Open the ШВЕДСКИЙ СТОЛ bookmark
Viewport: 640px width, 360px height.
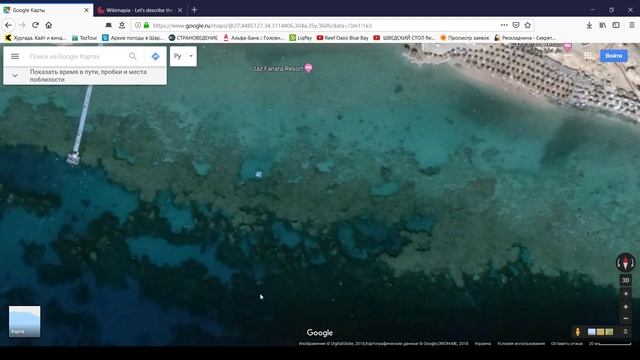[404, 38]
